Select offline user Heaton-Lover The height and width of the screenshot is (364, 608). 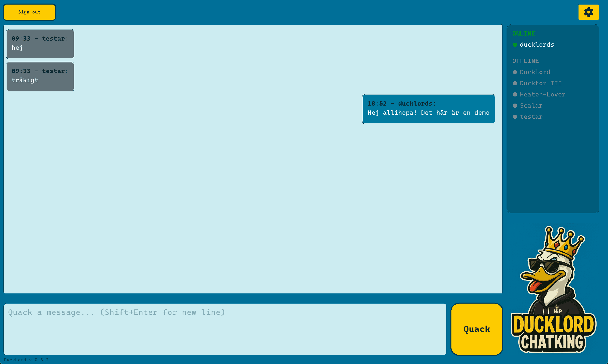tap(542, 94)
